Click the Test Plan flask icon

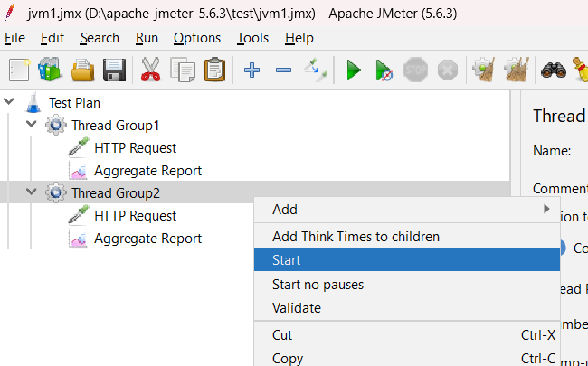pos(33,103)
